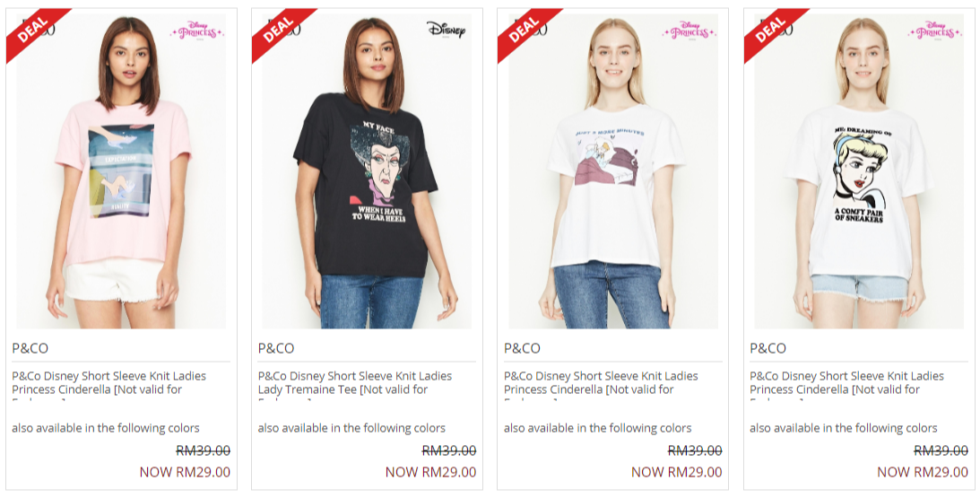Click the DEAL badge on the fourth product
The height and width of the screenshot is (498, 980).
770,30
